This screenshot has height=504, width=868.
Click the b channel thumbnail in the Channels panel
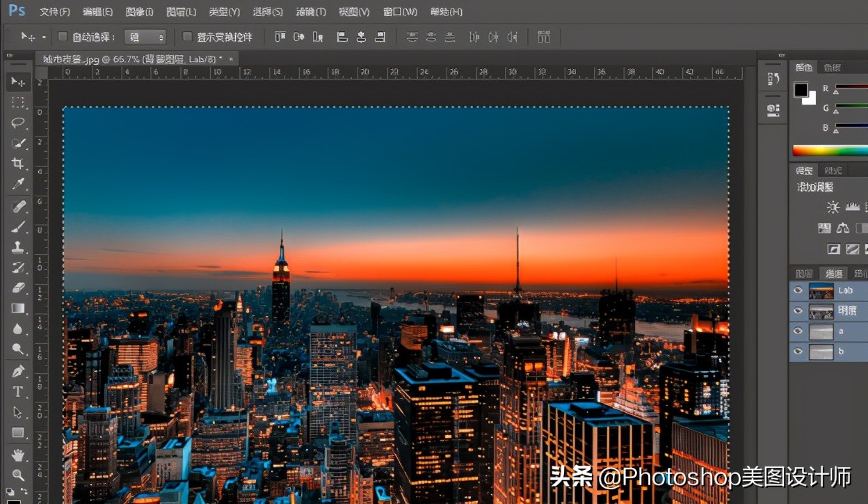point(821,352)
